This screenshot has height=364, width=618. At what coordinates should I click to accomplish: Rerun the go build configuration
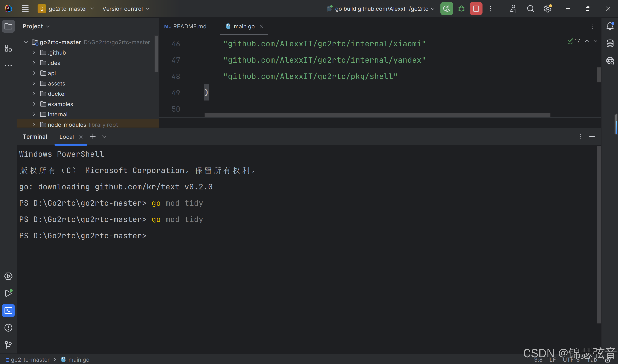coord(446,9)
